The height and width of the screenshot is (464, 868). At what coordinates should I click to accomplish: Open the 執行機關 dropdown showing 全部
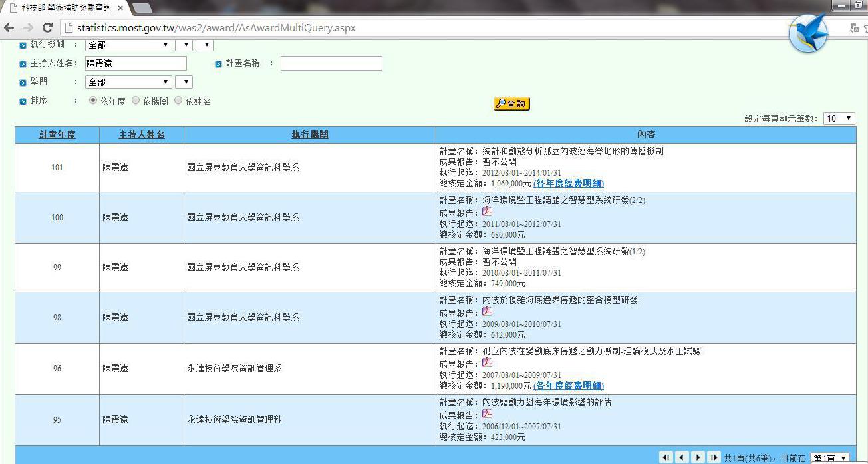tap(128, 45)
